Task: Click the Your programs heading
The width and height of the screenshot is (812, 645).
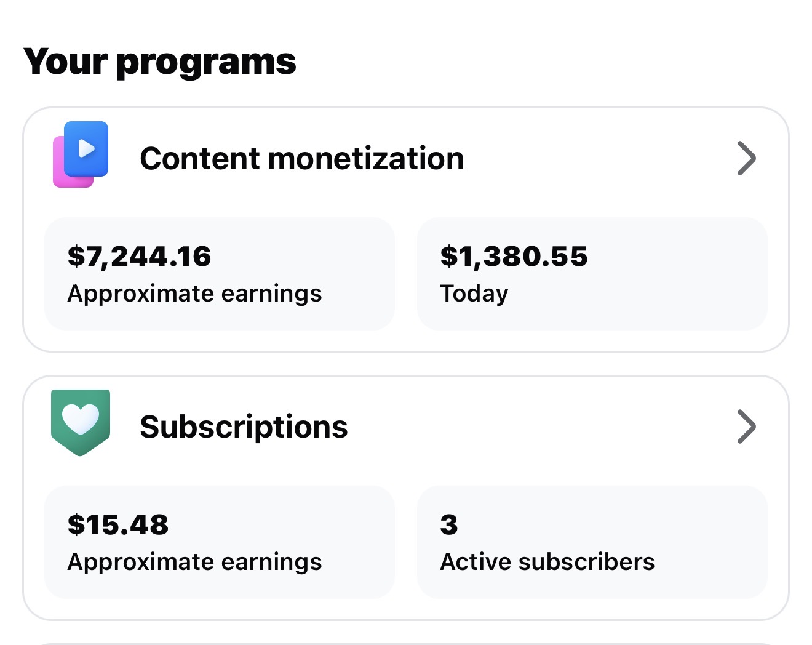Action: click(160, 62)
